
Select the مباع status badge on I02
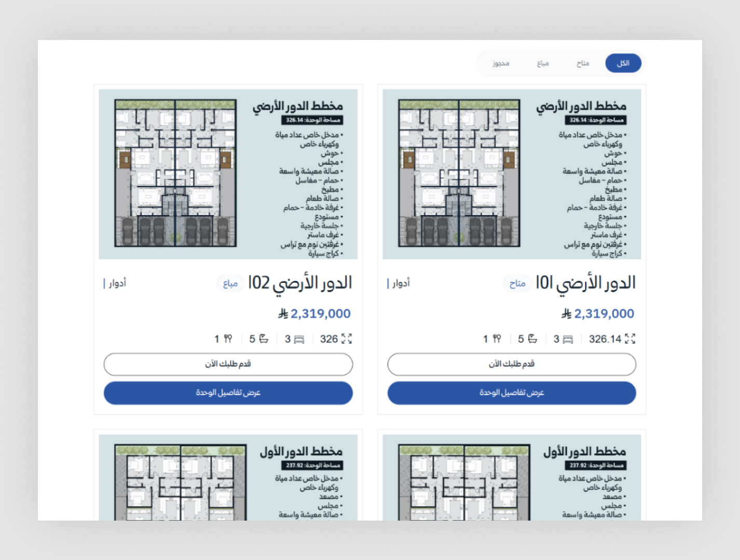(x=230, y=283)
